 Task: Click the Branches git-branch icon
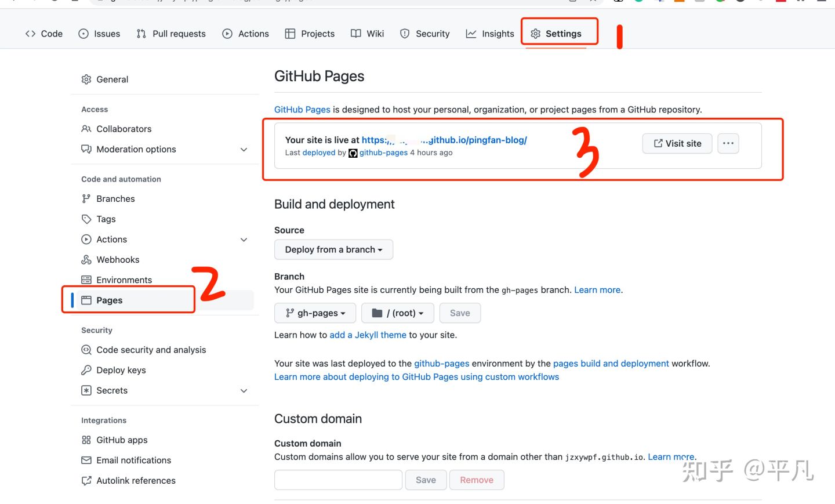pos(86,198)
